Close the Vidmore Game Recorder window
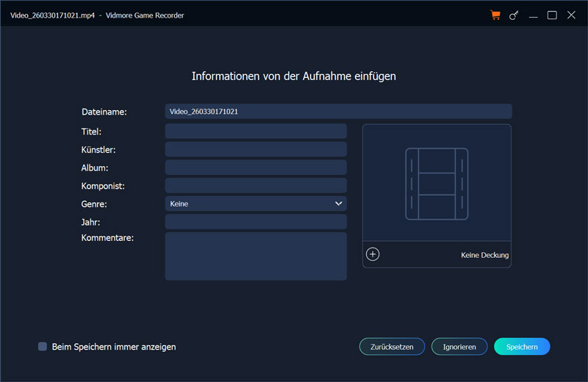588x382 pixels. click(571, 15)
